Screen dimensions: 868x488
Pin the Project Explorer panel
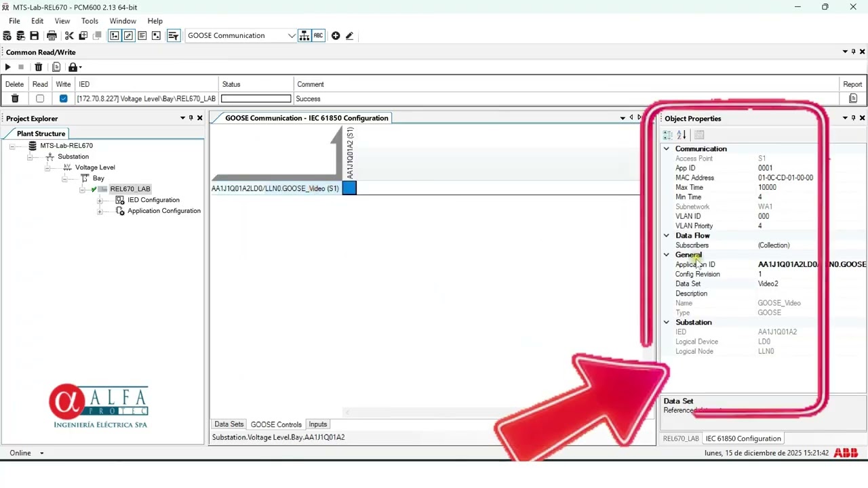pyautogui.click(x=191, y=118)
